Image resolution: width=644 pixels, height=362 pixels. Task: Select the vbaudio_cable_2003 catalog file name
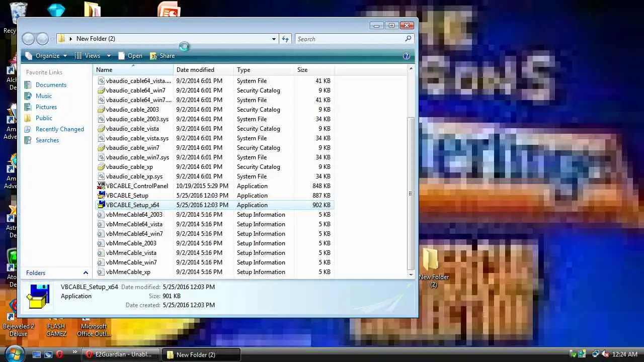[132, 110]
